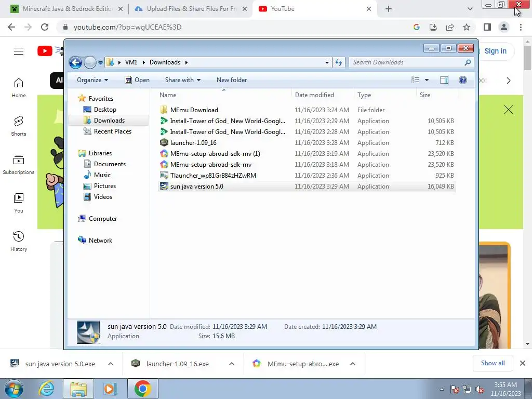The image size is (532, 399).
Task: Expand the address bar history dropdown
Action: [327, 62]
